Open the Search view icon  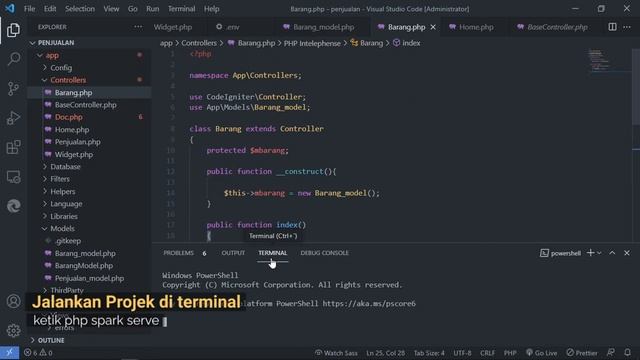coord(13,59)
